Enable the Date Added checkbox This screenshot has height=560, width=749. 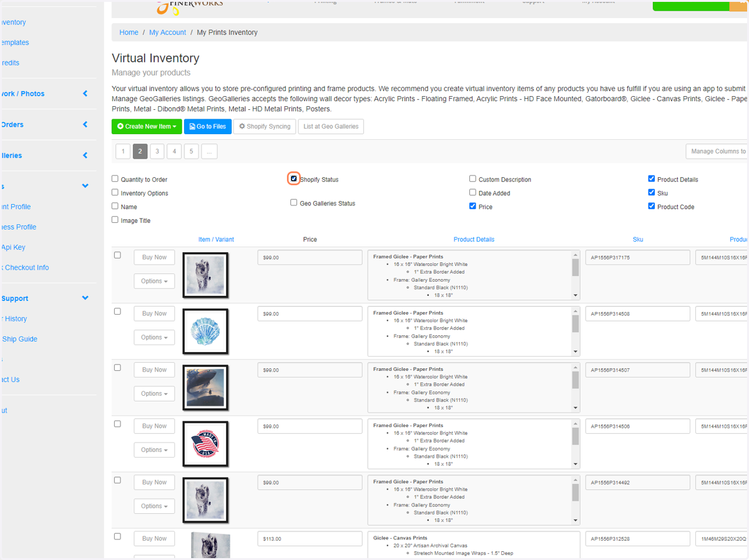click(472, 192)
